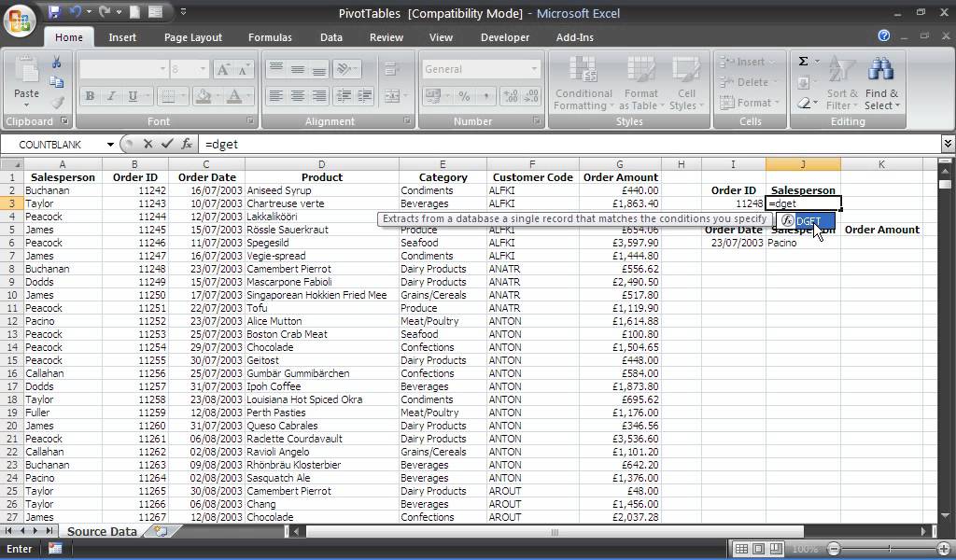Click the Select All corner button
The width and height of the screenshot is (956, 560).
click(x=11, y=164)
